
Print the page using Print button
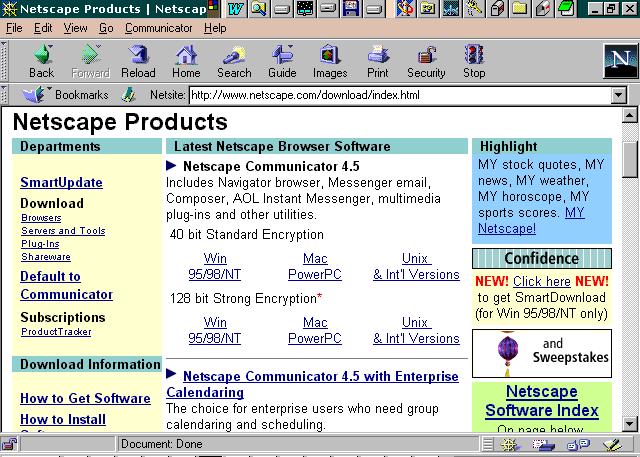[x=378, y=61]
